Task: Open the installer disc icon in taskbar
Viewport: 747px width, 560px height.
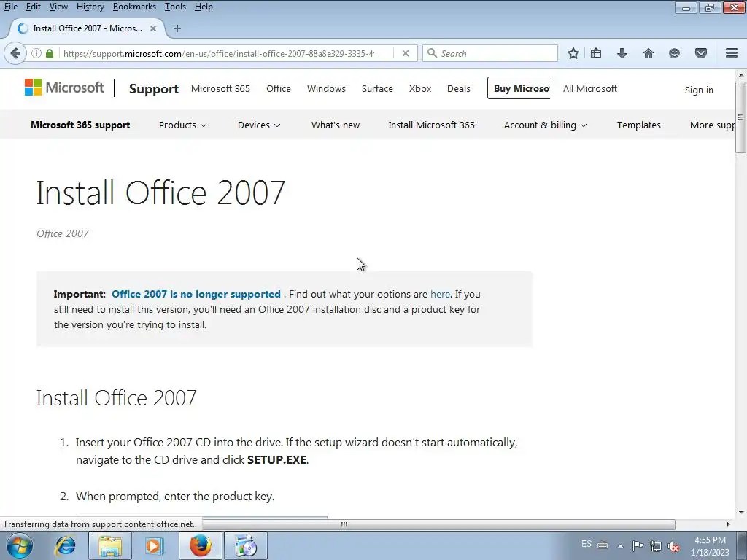Action: (246, 545)
